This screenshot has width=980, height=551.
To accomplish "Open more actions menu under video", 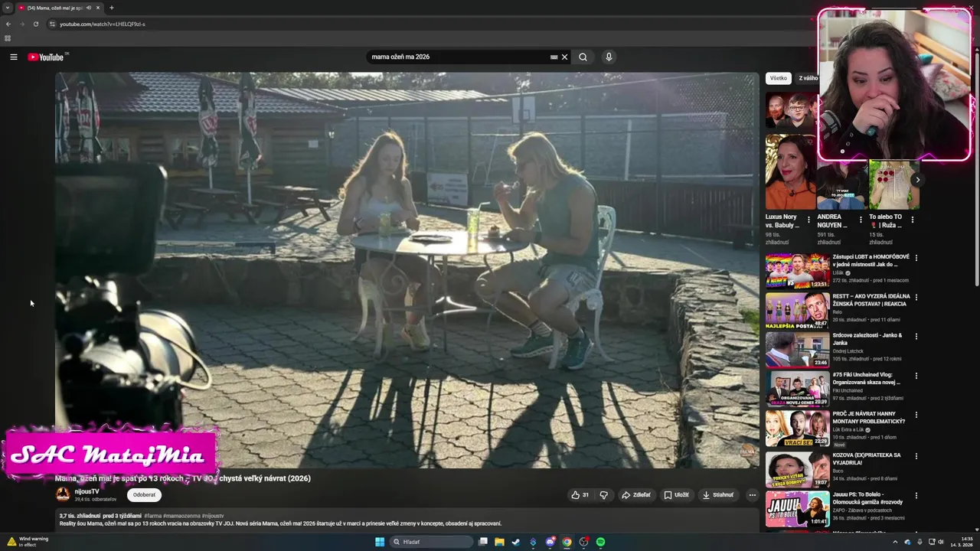I will 752,495.
